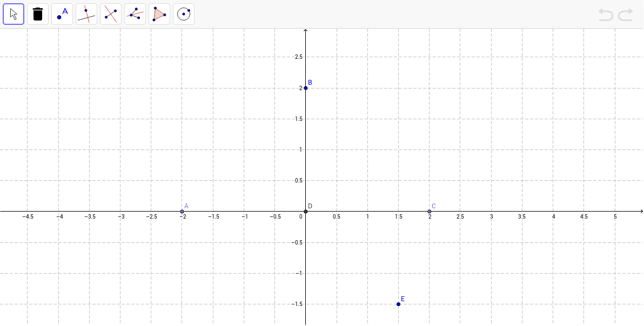Click the -1 label on y-axis

[299, 274]
